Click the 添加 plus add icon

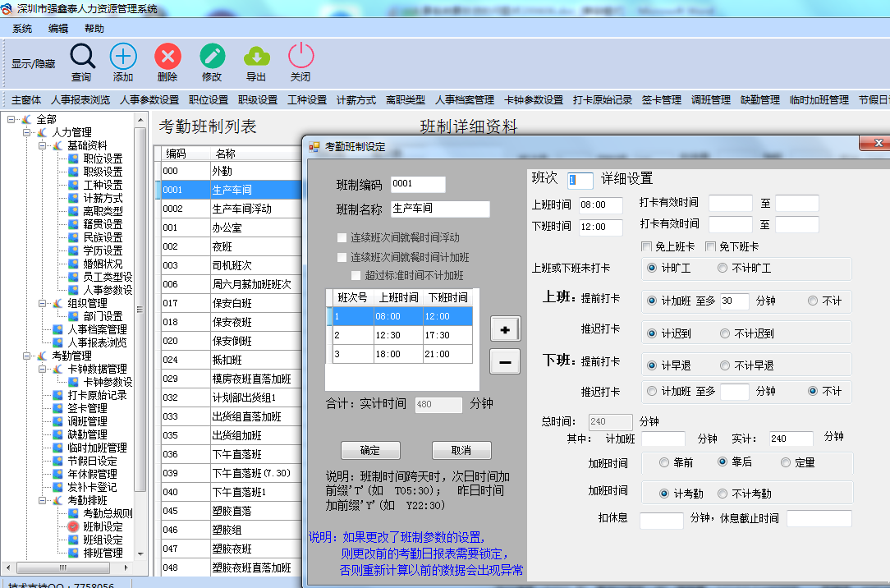pyautogui.click(x=123, y=57)
